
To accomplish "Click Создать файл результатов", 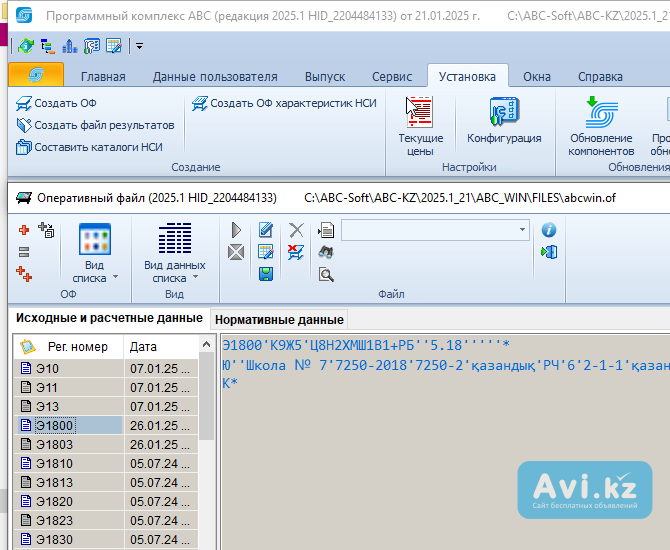I will [x=104, y=125].
